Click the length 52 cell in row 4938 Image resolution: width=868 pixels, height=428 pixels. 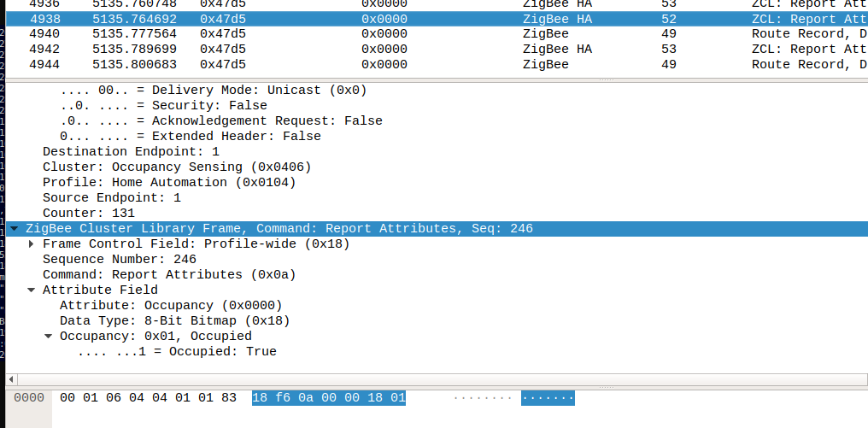[x=669, y=19]
